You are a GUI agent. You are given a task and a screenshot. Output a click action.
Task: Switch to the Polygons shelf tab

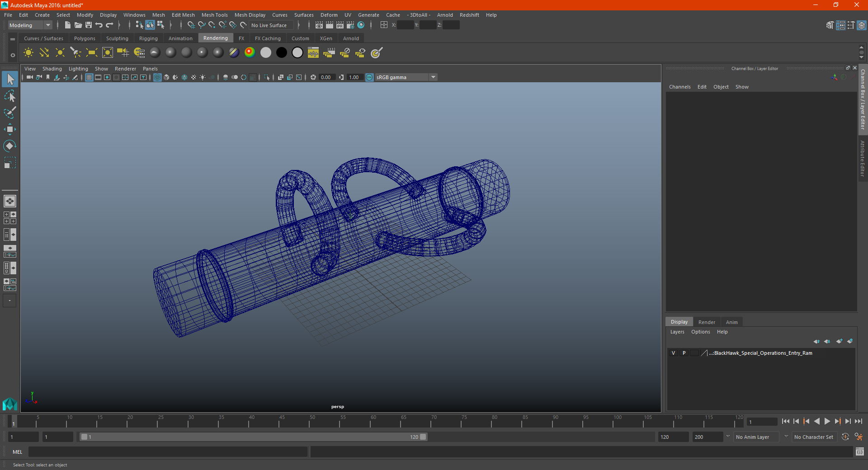85,38
